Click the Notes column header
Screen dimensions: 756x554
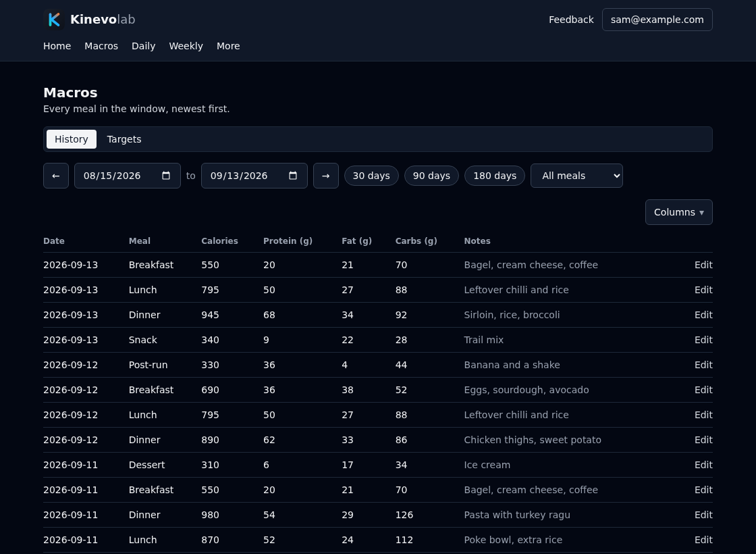point(477,241)
